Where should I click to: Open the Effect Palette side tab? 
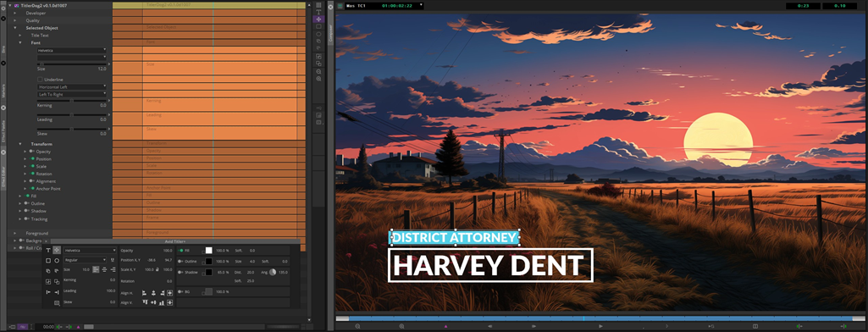(x=3, y=130)
